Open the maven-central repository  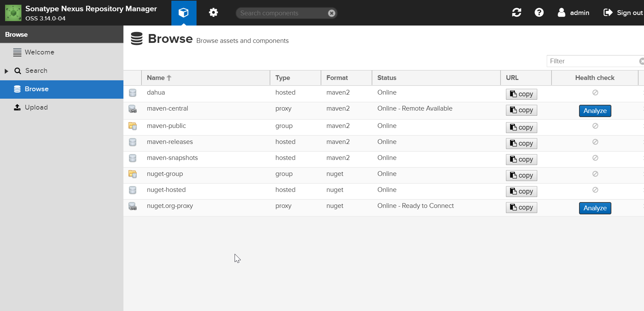coord(384,111)
